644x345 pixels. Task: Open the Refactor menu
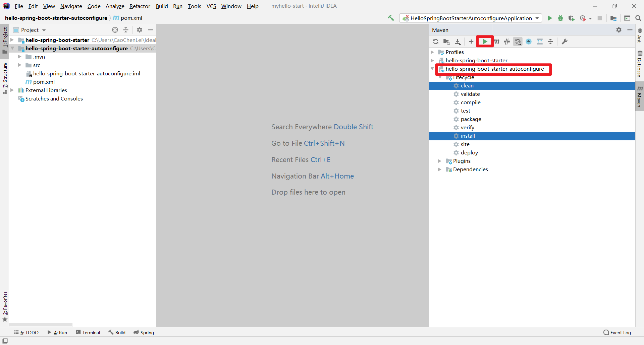click(x=140, y=6)
